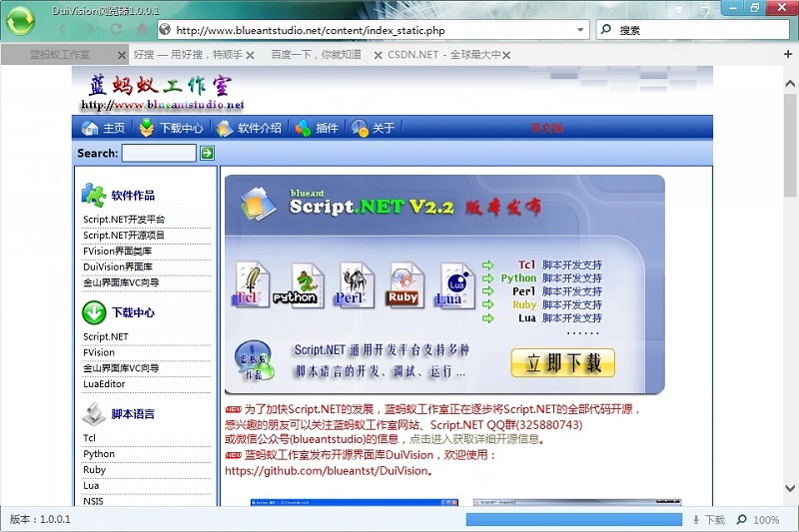Click the 蓝蚂蚁作品 chat bubble icon
The image size is (799, 532).
tap(254, 360)
